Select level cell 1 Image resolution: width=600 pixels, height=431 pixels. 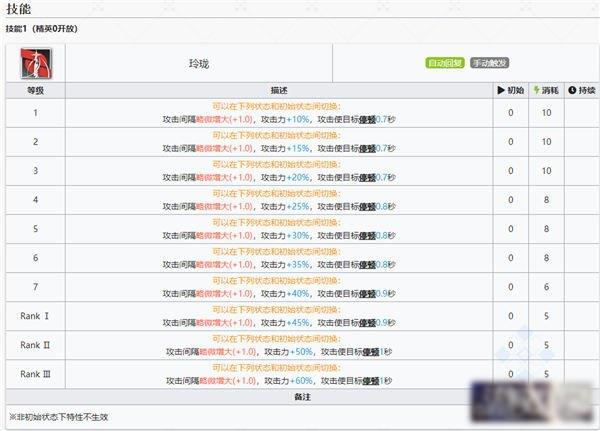coord(36,113)
